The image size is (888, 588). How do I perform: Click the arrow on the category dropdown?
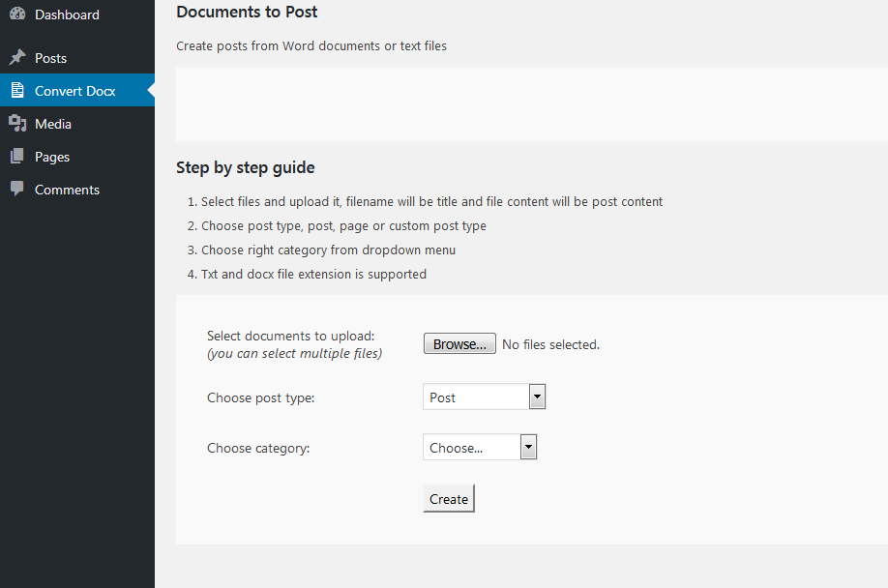(x=528, y=447)
